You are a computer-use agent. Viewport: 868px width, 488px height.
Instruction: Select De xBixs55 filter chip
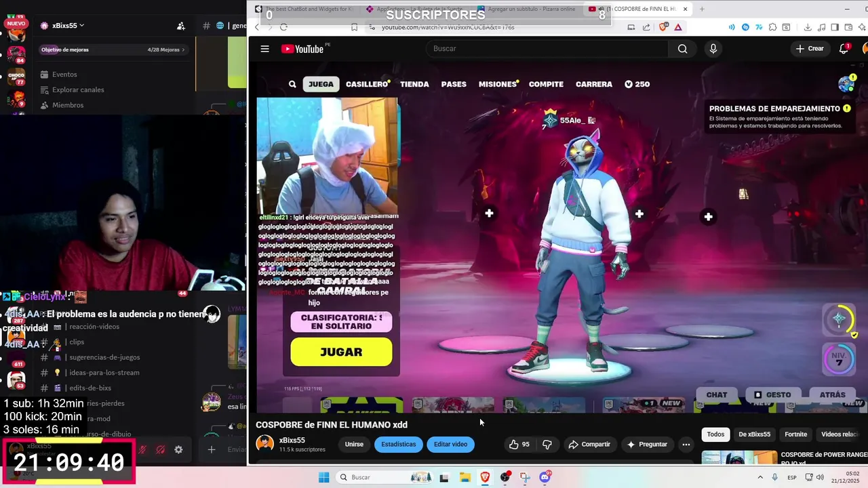tap(754, 434)
